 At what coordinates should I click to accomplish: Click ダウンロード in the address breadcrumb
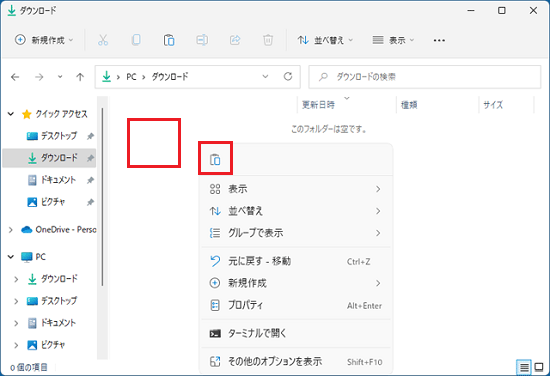pos(170,76)
